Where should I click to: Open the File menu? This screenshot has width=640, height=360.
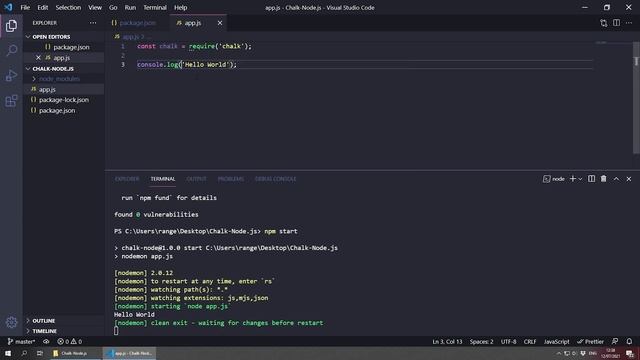coord(25,7)
